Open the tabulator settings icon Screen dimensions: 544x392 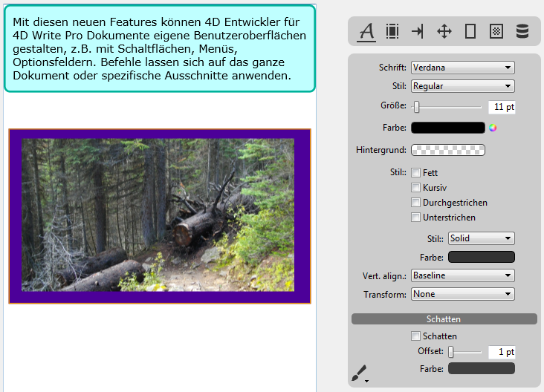click(x=418, y=31)
